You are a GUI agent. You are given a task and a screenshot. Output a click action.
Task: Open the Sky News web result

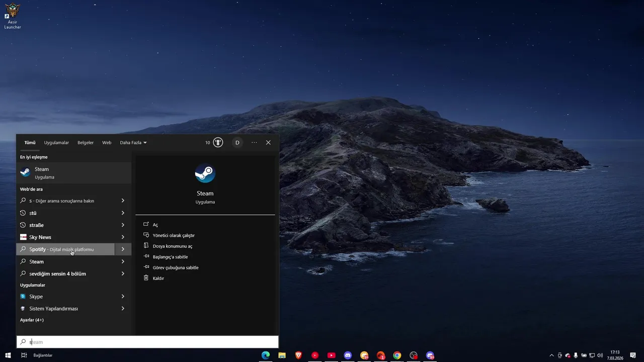pyautogui.click(x=65, y=237)
